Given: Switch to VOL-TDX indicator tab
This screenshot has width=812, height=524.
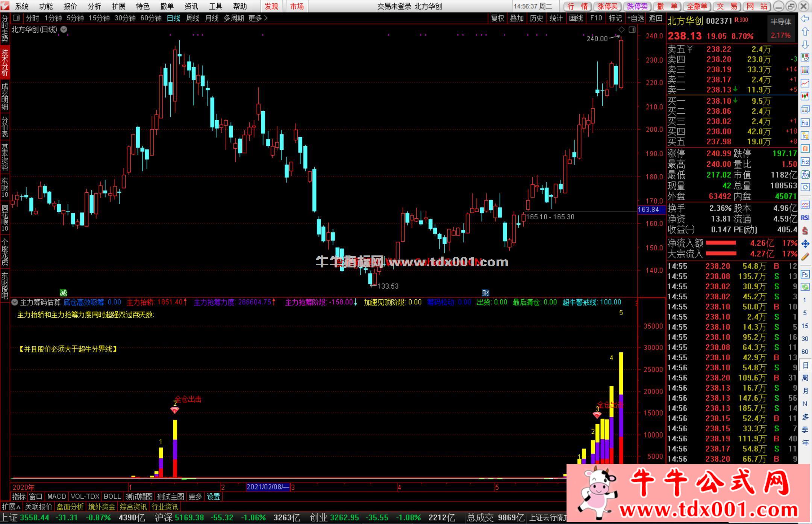Looking at the screenshot, I should coord(85,497).
